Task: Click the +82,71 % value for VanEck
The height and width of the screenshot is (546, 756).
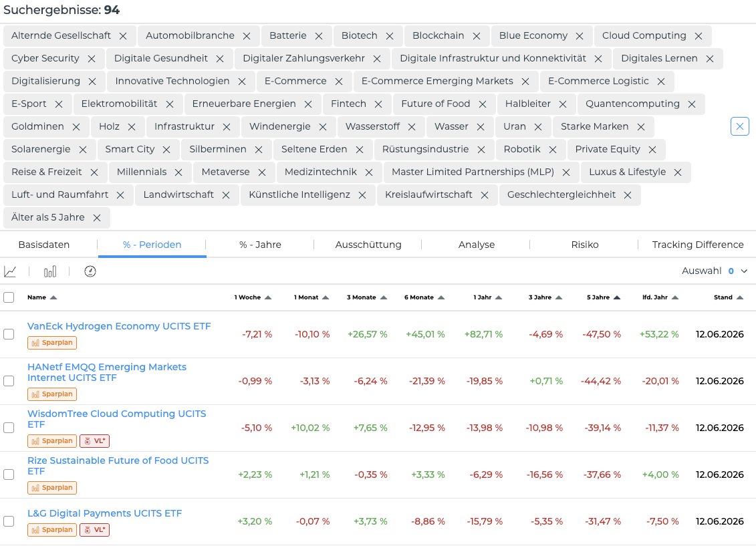Action: coord(483,334)
